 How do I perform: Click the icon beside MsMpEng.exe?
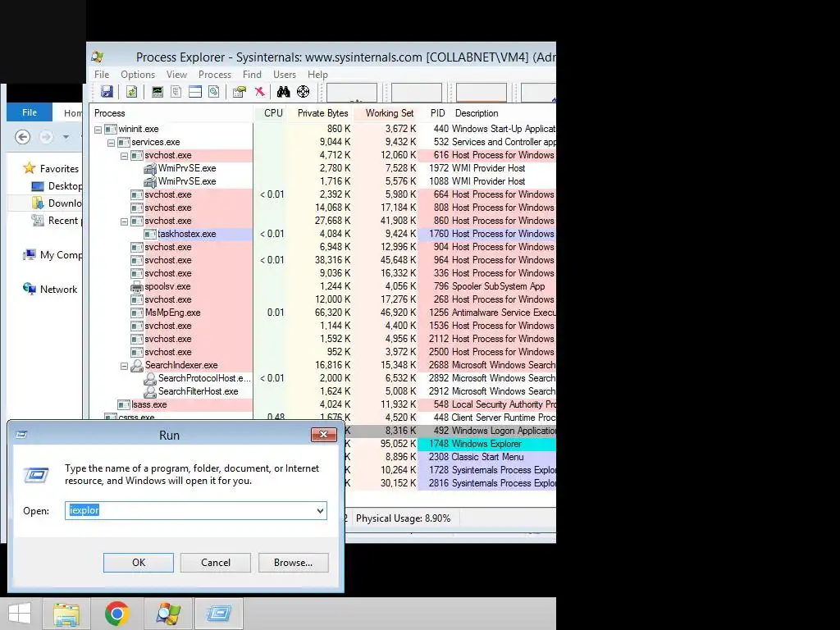[x=137, y=313]
